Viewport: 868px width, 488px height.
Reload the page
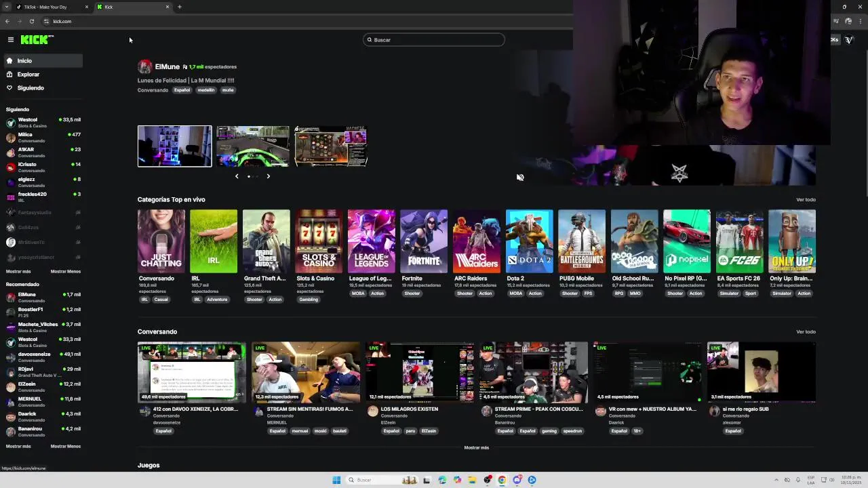pyautogui.click(x=32, y=21)
